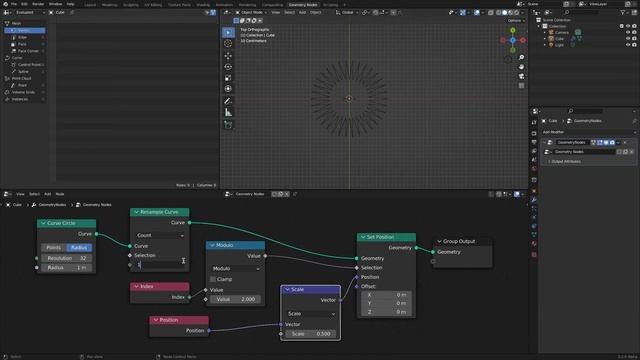This screenshot has width=640, height=360.
Task: Adjust Radius slider in Curve Circle node
Action: coord(67,268)
